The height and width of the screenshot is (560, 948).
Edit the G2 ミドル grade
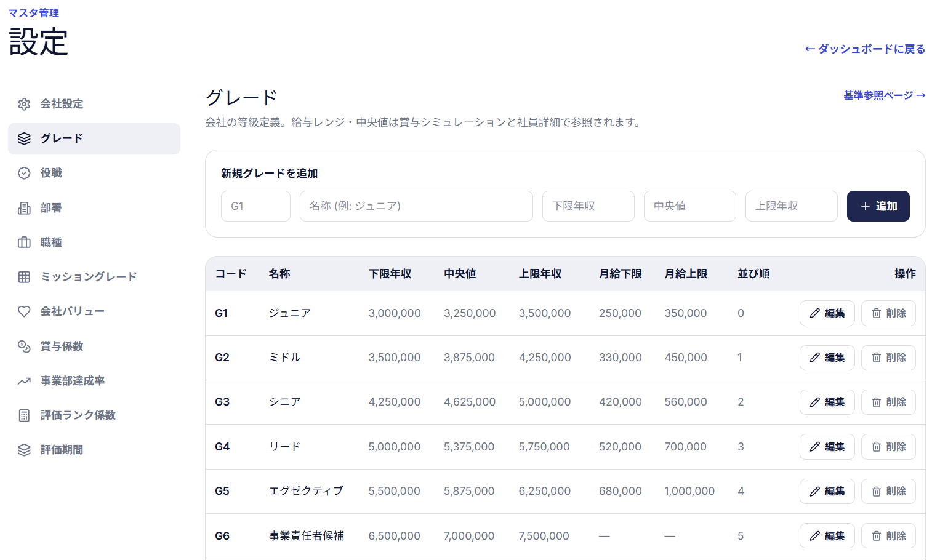click(827, 358)
